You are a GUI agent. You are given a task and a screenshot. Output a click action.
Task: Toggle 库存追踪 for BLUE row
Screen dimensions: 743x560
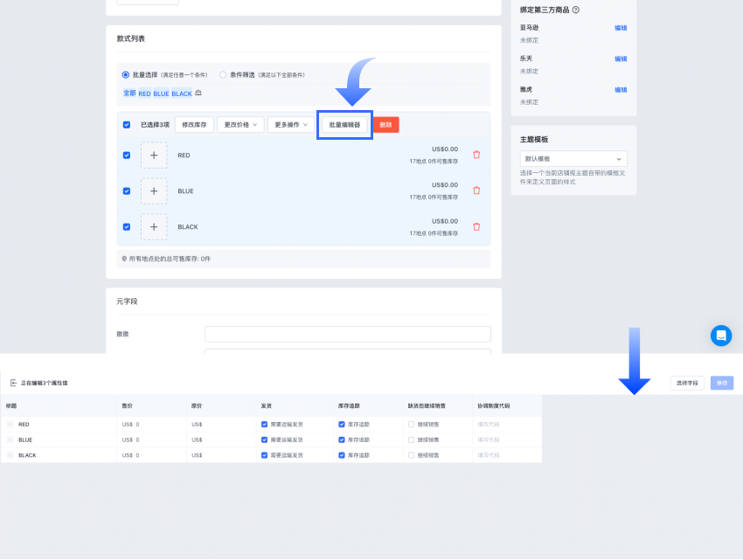pyautogui.click(x=342, y=440)
